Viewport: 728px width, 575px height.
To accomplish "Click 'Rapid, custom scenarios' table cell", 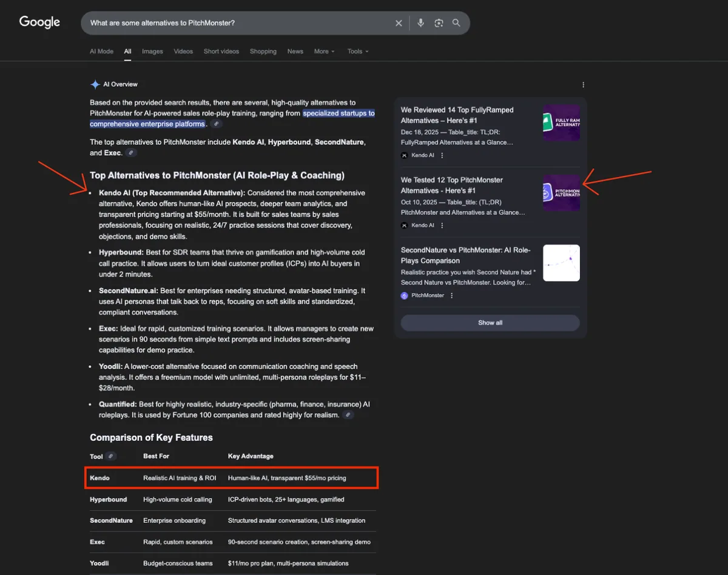I will (x=178, y=542).
